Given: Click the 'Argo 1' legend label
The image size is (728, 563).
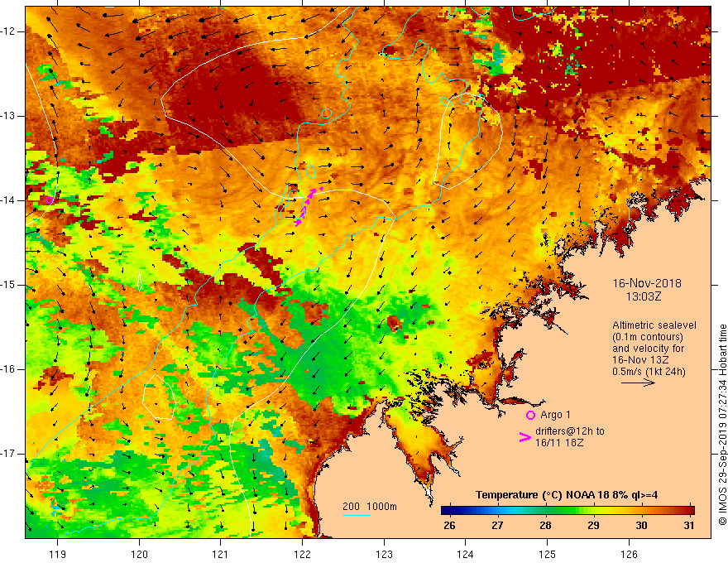Looking at the screenshot, I should pos(555,415).
